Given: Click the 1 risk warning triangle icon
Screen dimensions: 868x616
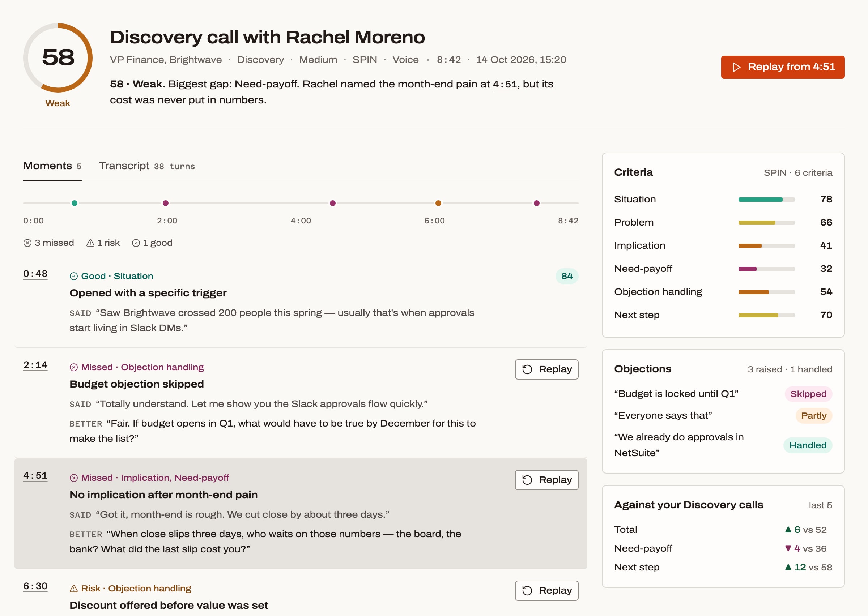Looking at the screenshot, I should pos(90,243).
